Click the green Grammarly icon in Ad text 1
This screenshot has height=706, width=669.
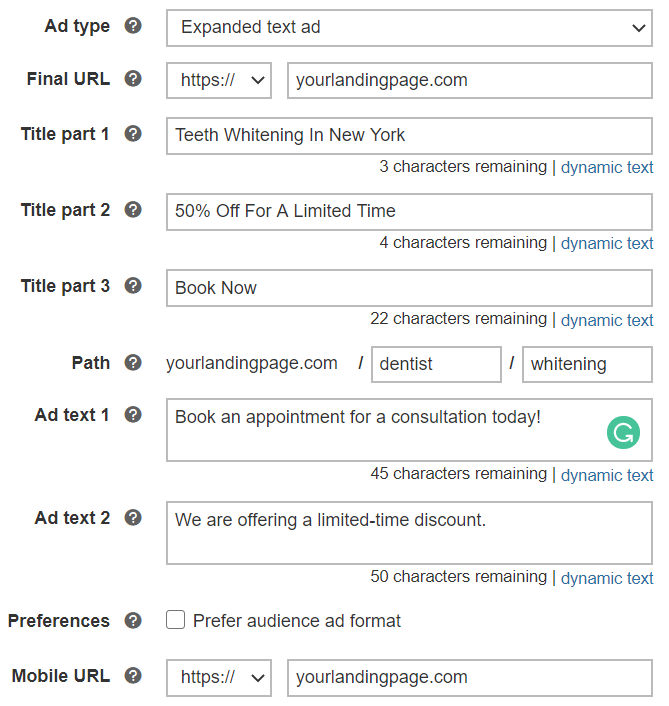(623, 432)
